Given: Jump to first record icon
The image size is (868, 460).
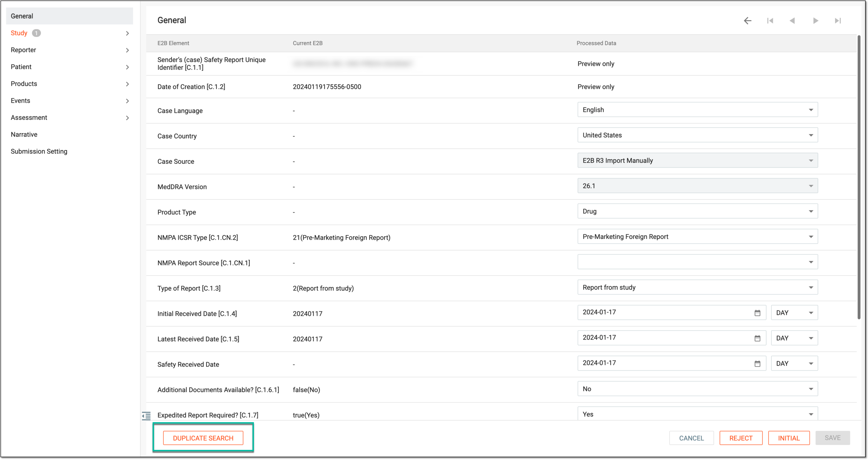Looking at the screenshot, I should click(770, 21).
